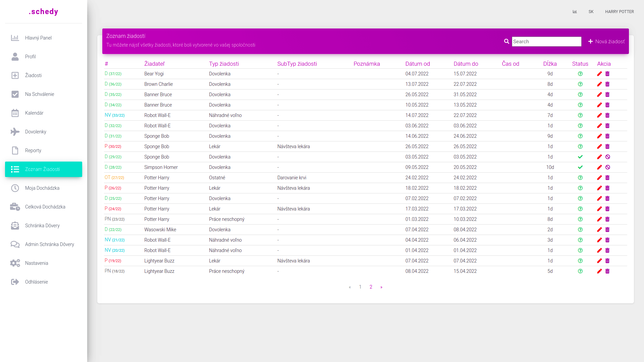
Task: Open Schránka Dôvery page
Action: (44, 226)
